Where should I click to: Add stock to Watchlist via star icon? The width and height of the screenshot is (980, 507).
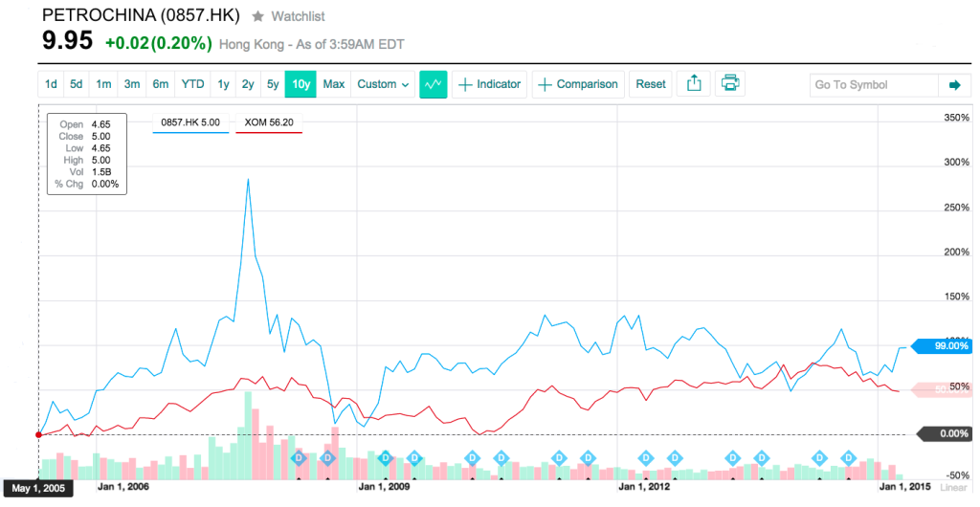click(257, 17)
